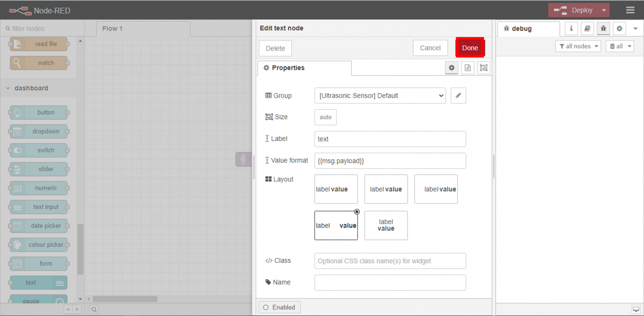Viewport: 644px width, 316px height.
Task: Open node description document icon
Action: point(468,68)
